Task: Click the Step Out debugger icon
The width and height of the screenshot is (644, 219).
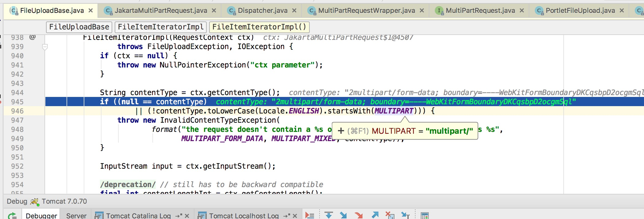Action: click(375, 215)
